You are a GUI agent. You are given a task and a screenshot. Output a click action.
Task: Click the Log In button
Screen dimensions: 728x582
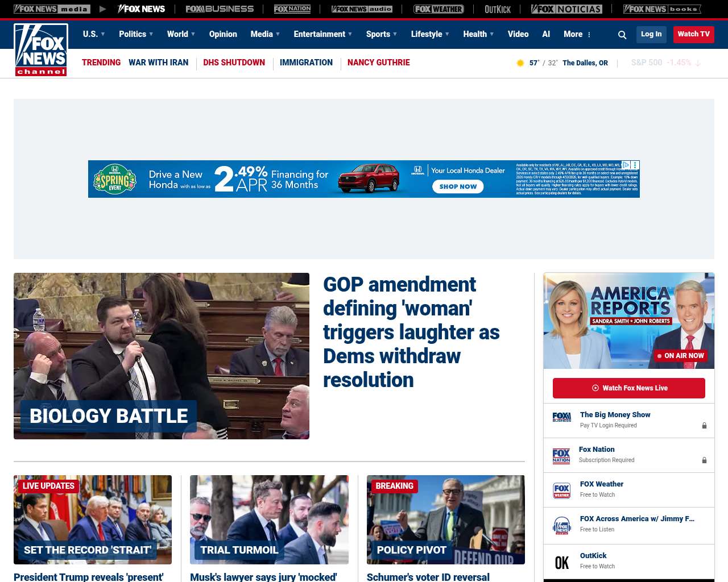[651, 34]
